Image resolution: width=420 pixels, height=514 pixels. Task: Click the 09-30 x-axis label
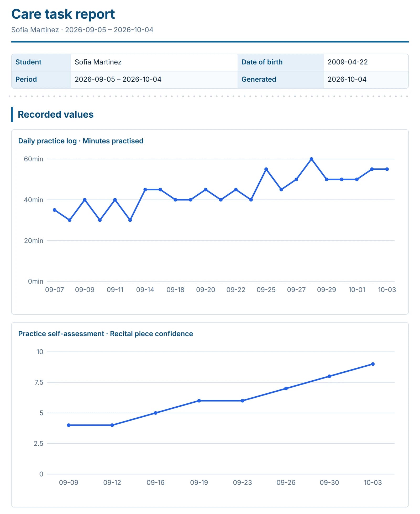(x=329, y=482)
